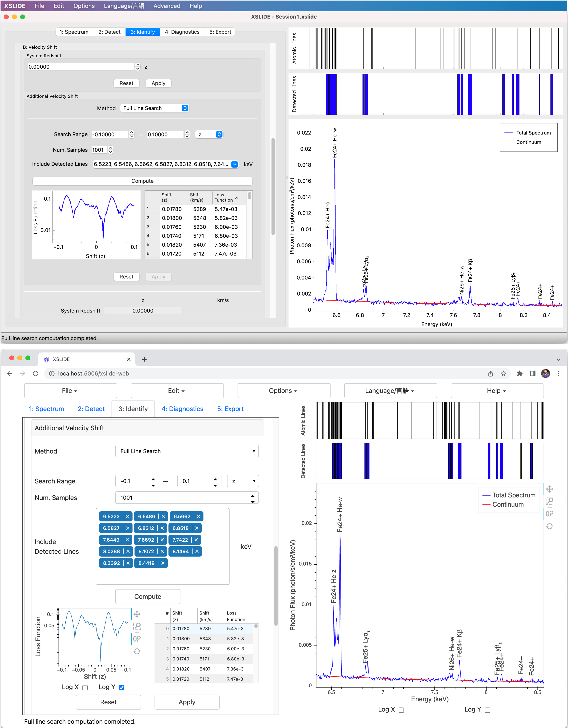568x728 pixels.
Task: Close the XSLIDE browser tab
Action: [x=129, y=359]
